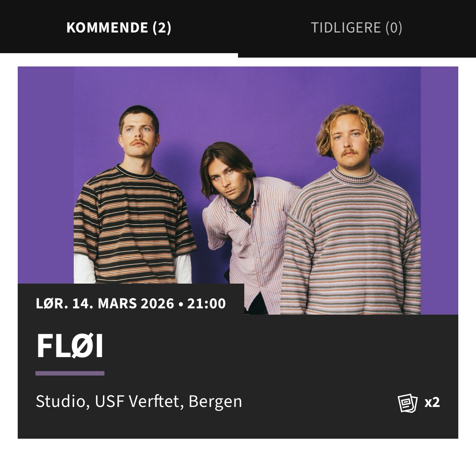The width and height of the screenshot is (476, 452).
Task: Click the white active-tab indicator under Kommende
Action: [119, 55]
